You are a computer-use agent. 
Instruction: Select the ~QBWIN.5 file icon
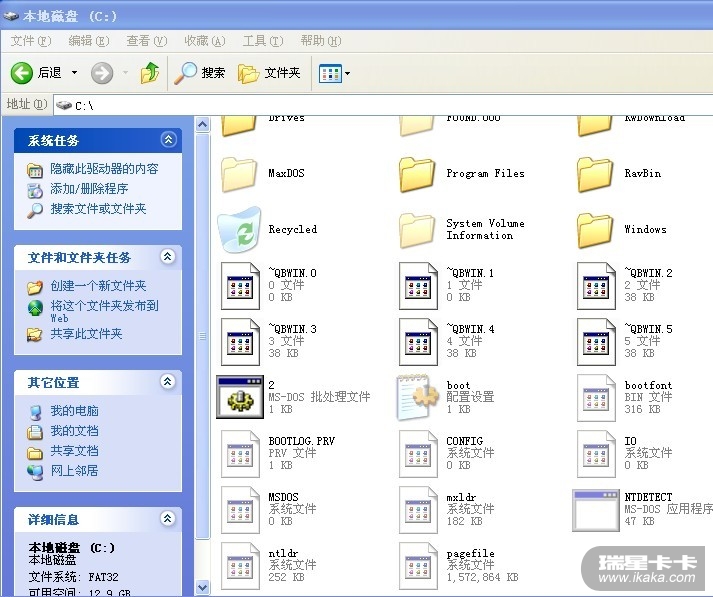tap(596, 342)
